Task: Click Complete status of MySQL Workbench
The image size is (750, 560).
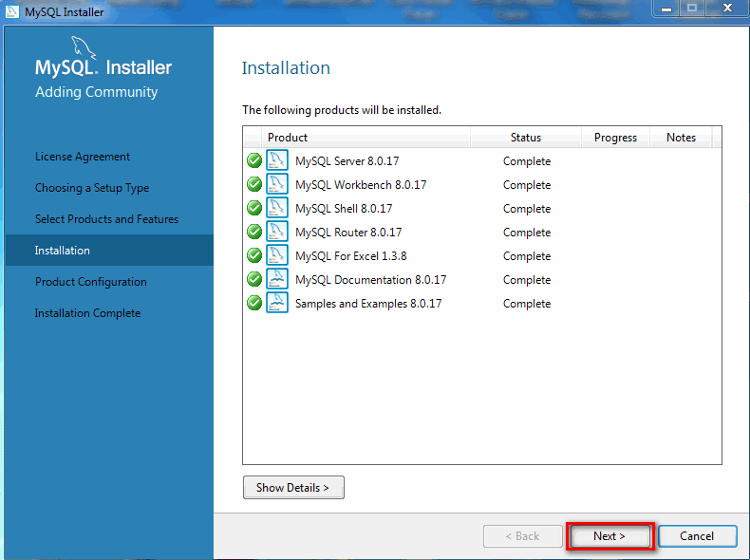Action: coord(527,185)
